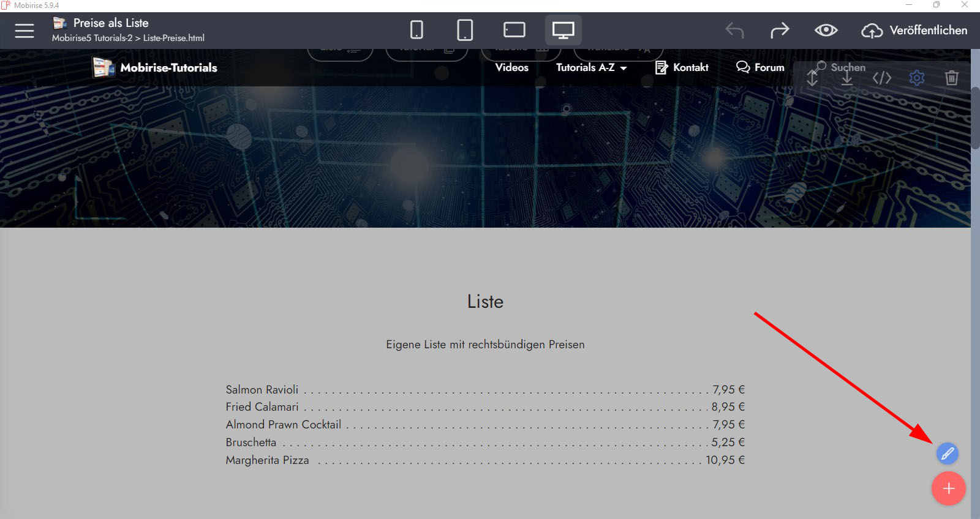Expand the Tutorials A-Z dropdown
This screenshot has height=519, width=980.
pyautogui.click(x=592, y=67)
